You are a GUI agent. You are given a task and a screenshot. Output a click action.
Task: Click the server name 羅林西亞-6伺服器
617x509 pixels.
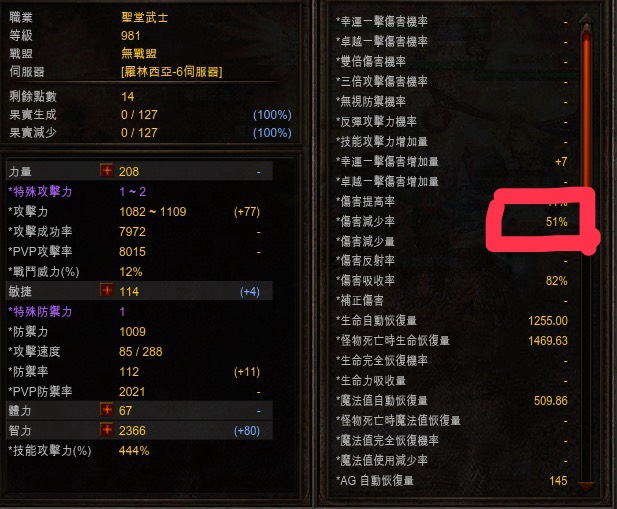click(x=172, y=72)
